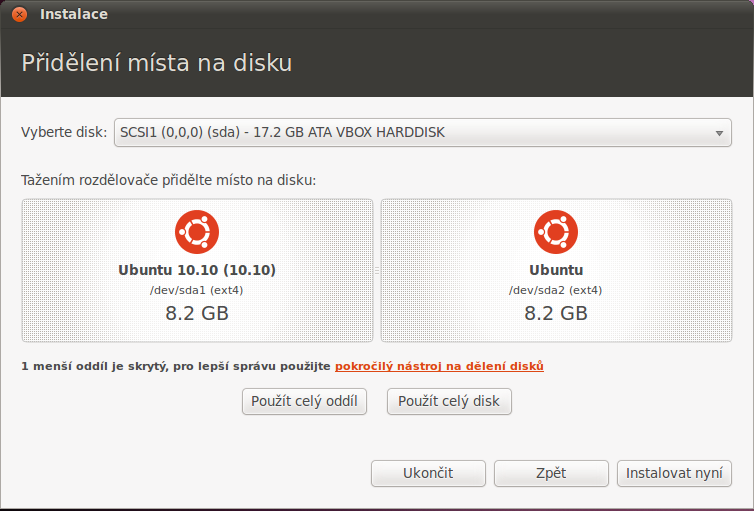Click the Ubuntu logo in the sda1 partition
The height and width of the screenshot is (511, 754).
[197, 232]
